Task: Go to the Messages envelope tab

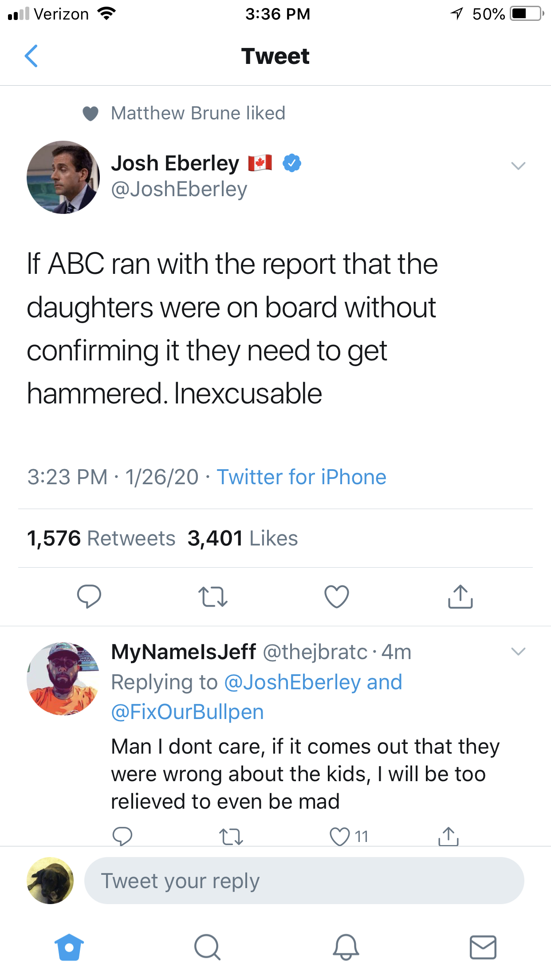Action: tap(483, 948)
